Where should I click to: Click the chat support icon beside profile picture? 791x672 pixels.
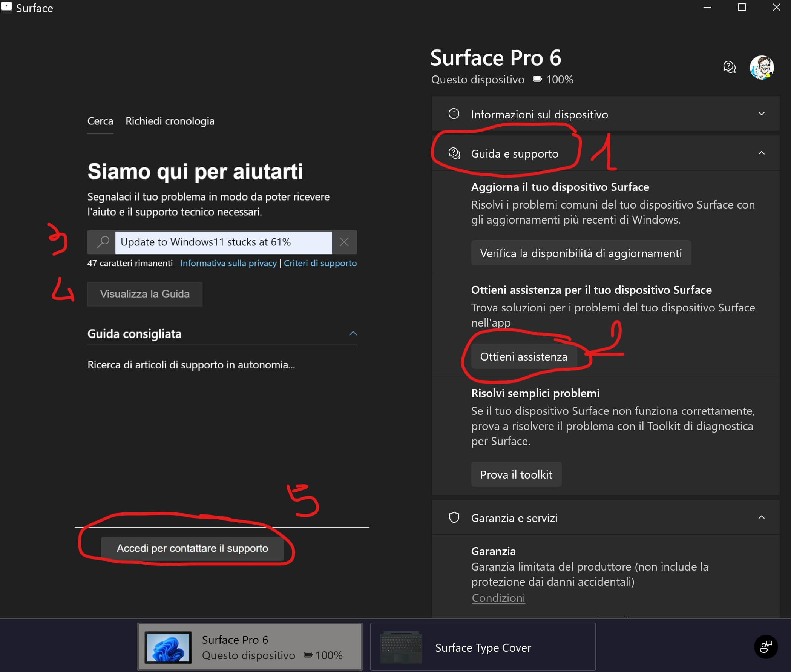(x=729, y=67)
